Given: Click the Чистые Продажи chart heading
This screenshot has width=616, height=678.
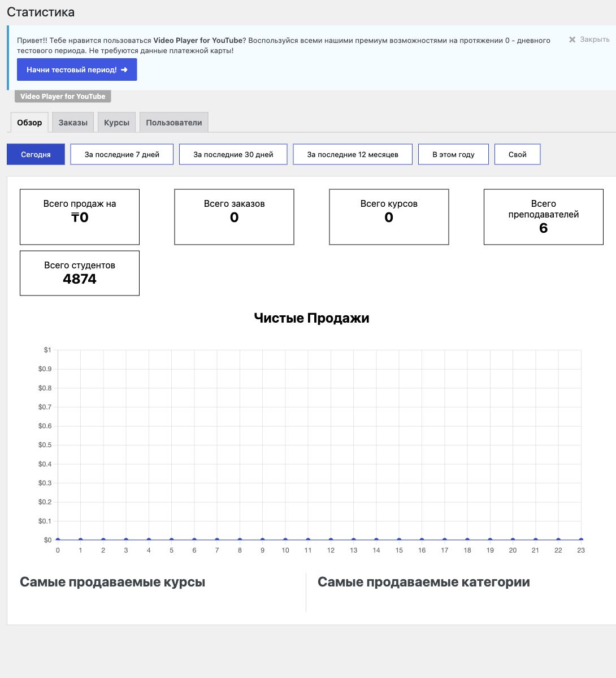Looking at the screenshot, I should click(x=311, y=318).
